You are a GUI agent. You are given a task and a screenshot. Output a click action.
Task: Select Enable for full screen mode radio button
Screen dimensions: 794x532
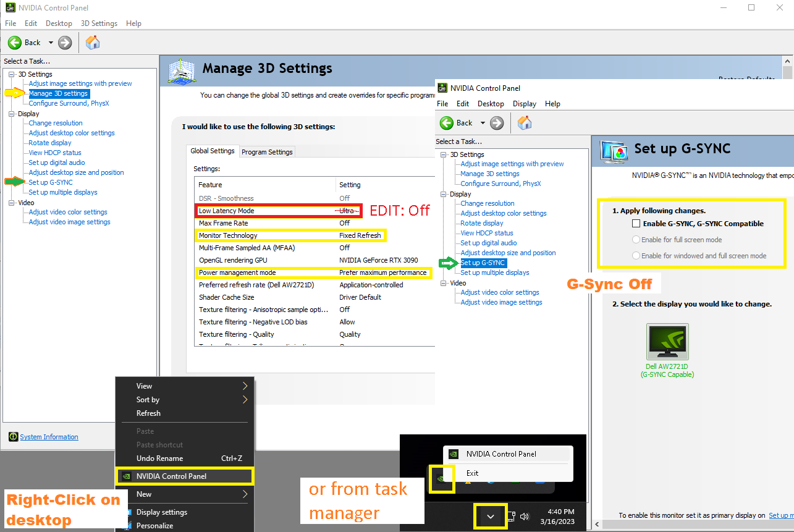coord(636,240)
